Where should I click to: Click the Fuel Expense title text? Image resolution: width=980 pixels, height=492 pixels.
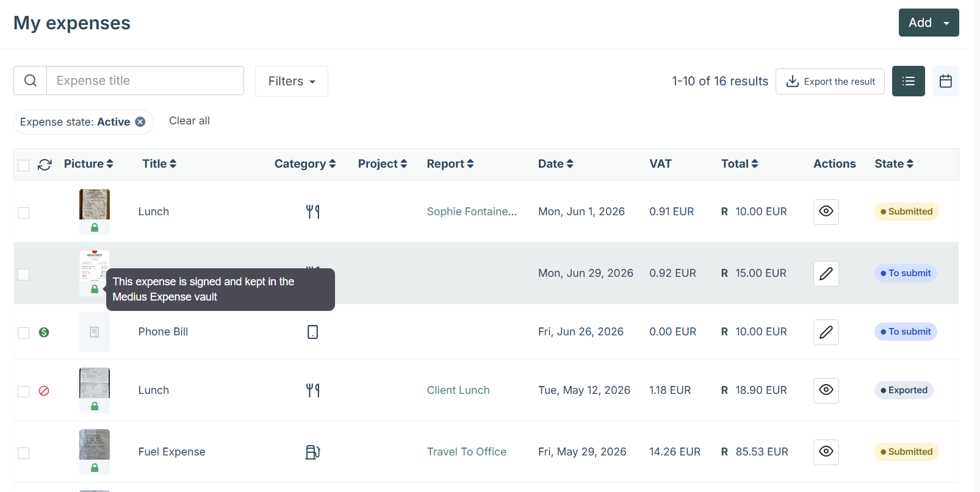172,452
